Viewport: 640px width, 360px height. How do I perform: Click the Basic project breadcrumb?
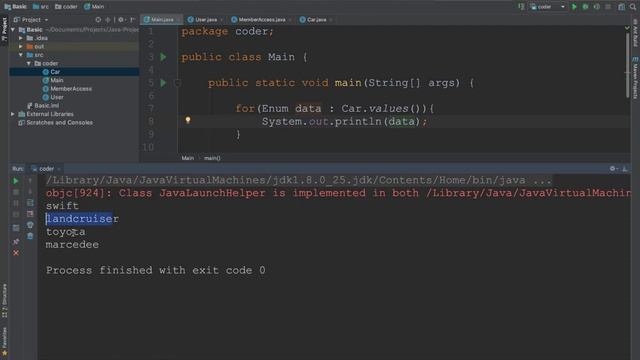pos(15,7)
